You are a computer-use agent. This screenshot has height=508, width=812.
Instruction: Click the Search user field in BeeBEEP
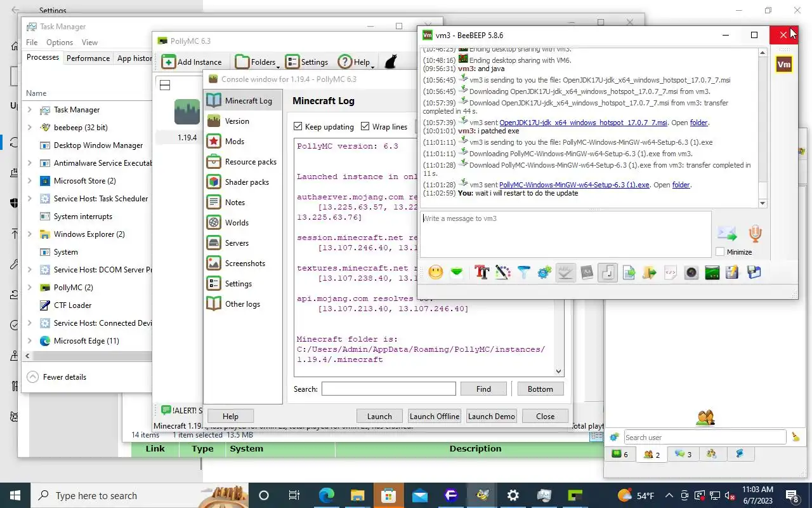pos(705,437)
